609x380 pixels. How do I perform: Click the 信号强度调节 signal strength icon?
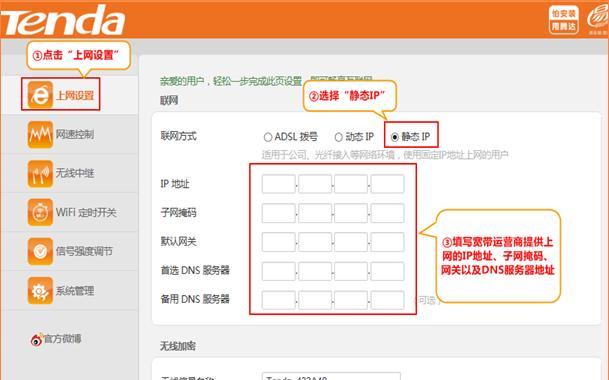pyautogui.click(x=40, y=251)
